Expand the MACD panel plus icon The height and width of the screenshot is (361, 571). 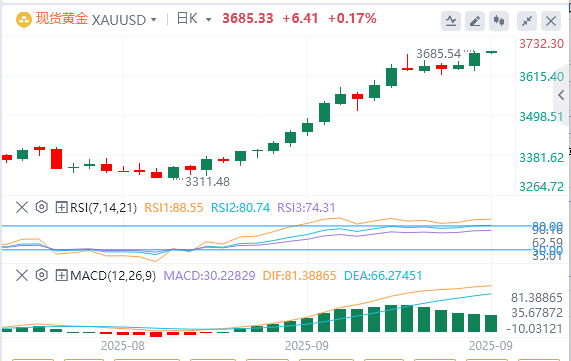tap(61, 275)
